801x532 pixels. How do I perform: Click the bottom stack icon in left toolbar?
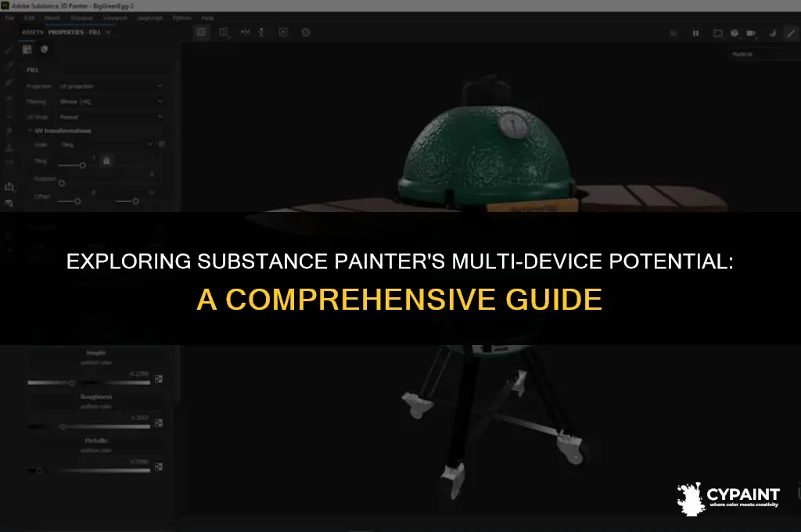(9, 203)
